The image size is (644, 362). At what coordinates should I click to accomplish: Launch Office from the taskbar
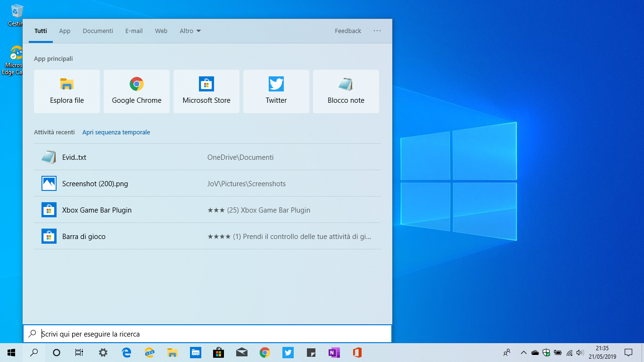(x=357, y=353)
